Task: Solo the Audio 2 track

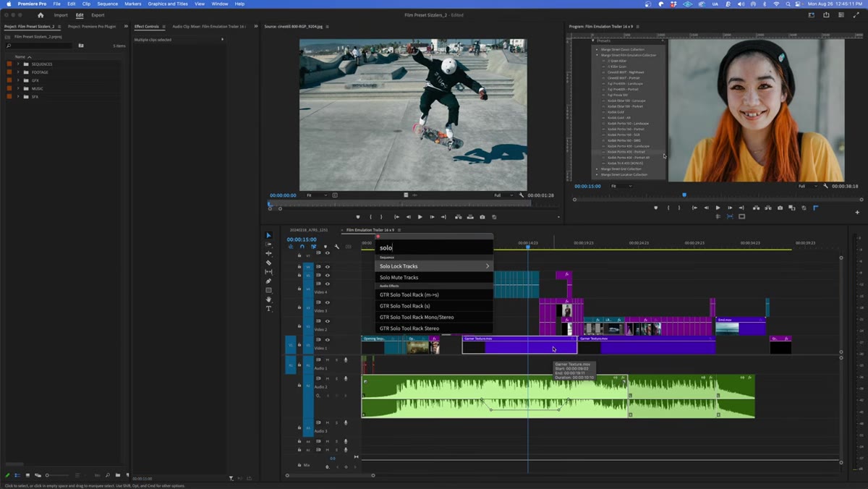Action: pyautogui.click(x=336, y=378)
